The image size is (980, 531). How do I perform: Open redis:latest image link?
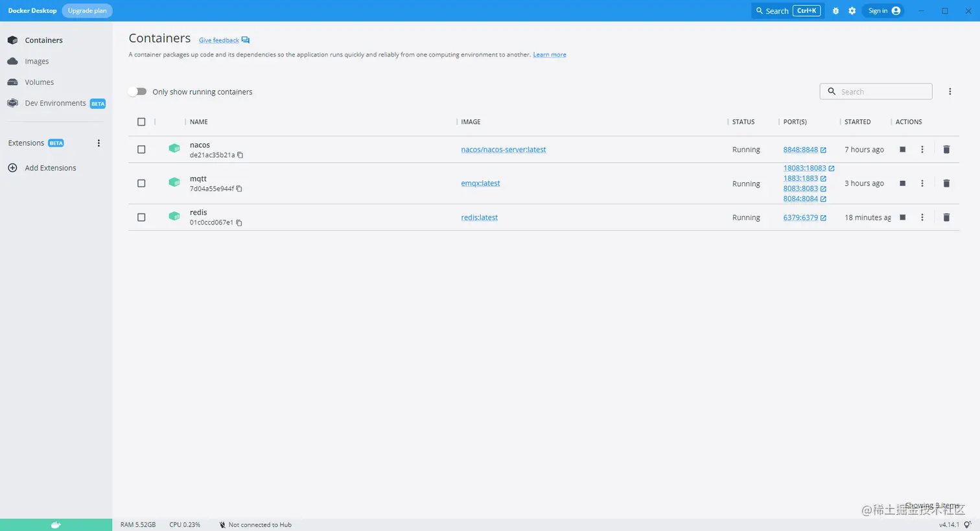tap(480, 217)
